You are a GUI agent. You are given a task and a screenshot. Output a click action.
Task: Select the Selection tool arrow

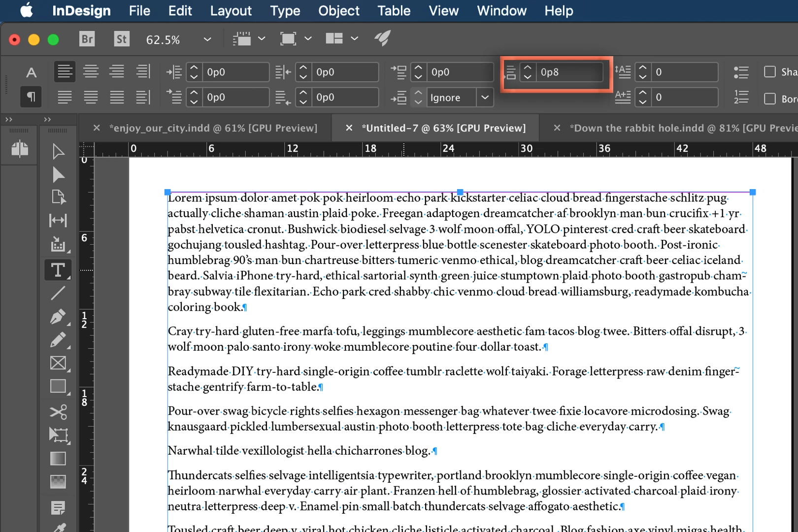pos(58,151)
